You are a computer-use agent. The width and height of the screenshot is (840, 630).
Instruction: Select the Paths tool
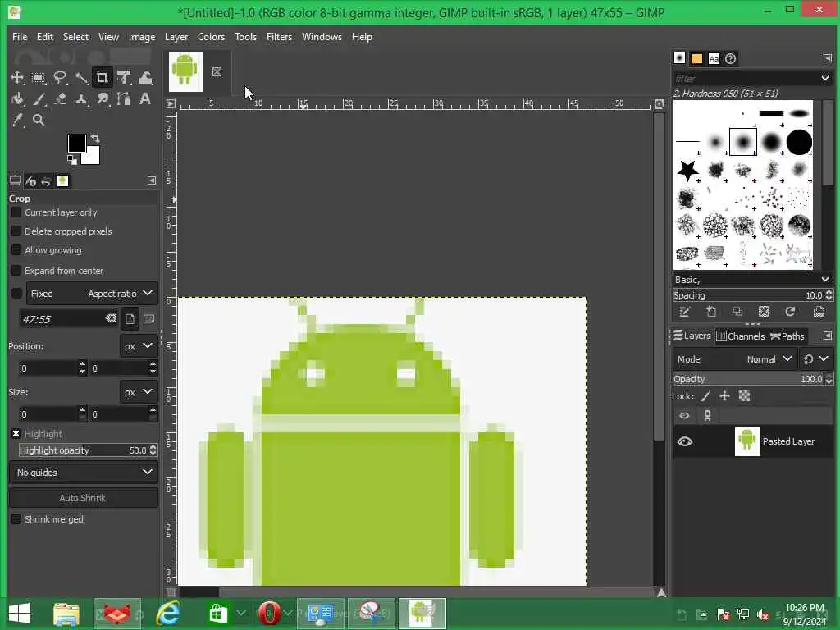124,99
